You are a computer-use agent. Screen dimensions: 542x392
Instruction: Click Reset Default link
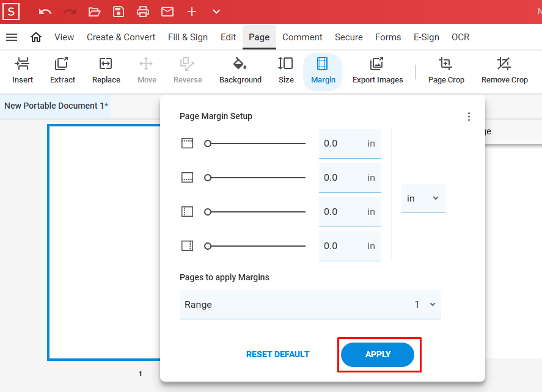point(277,354)
